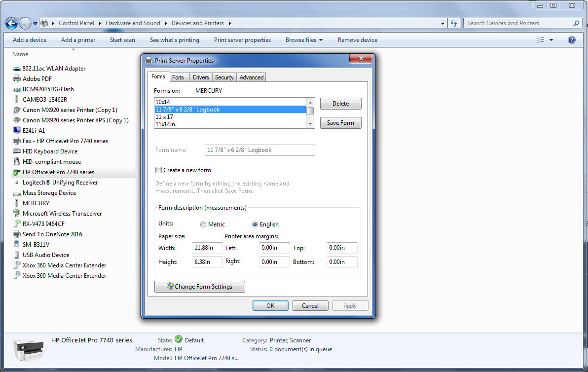
Task: Click the Name column header
Action: pos(20,54)
